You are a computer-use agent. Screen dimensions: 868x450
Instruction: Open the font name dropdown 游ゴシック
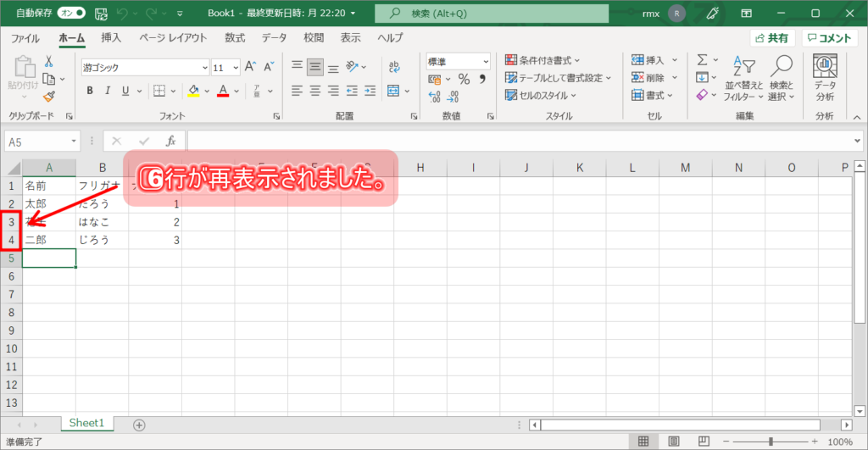coord(145,67)
